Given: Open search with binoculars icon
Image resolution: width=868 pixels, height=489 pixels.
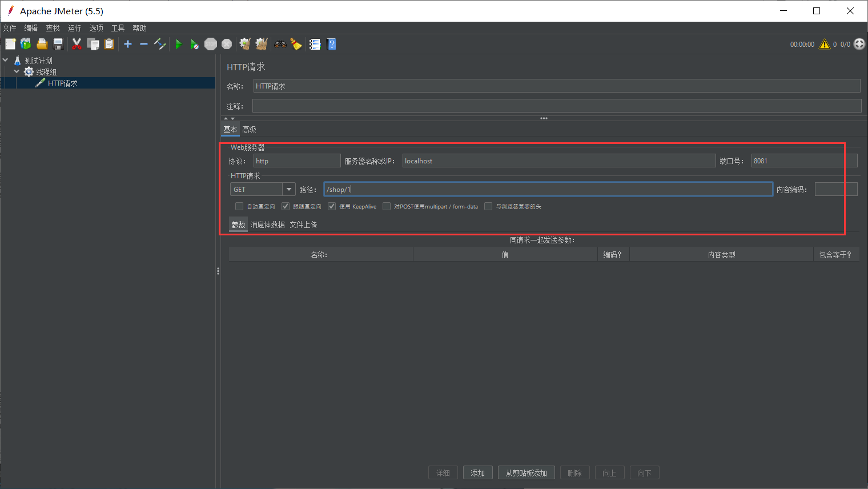Looking at the screenshot, I should [x=280, y=44].
